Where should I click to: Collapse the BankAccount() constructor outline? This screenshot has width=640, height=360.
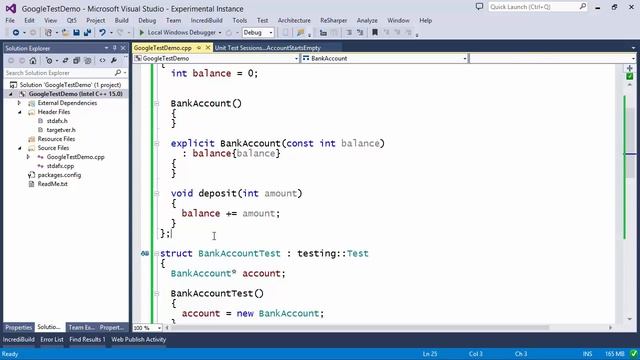pyautogui.click(x=156, y=104)
